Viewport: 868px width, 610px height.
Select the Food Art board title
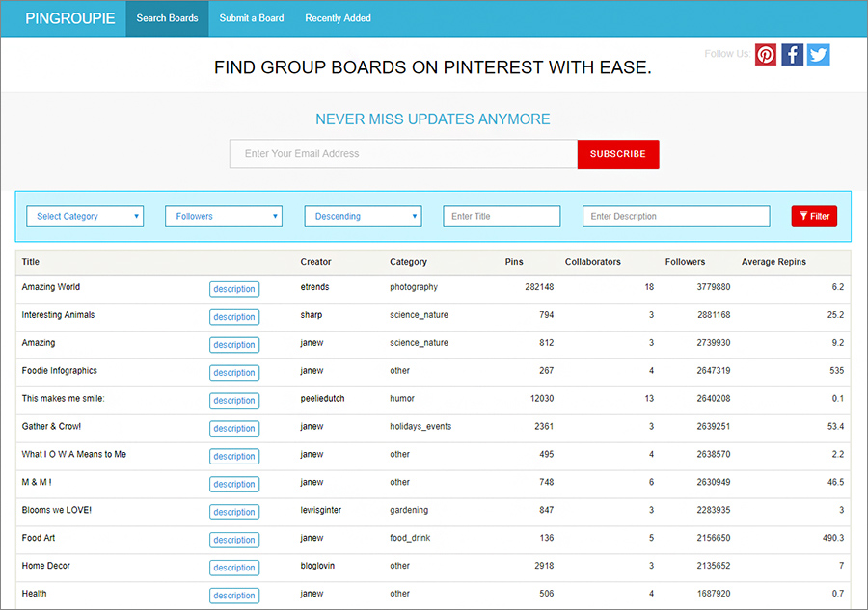39,538
